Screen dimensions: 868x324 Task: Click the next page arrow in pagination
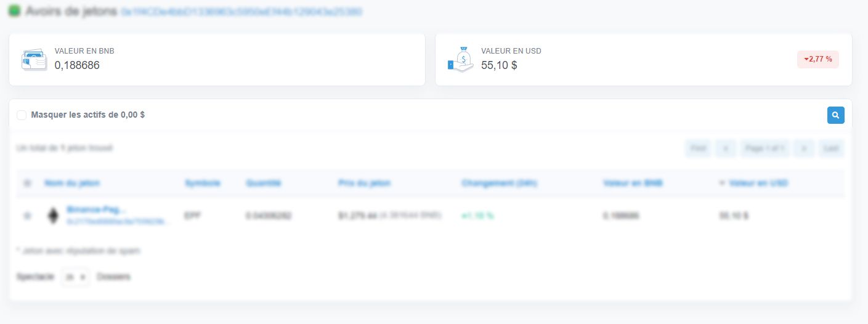point(803,148)
